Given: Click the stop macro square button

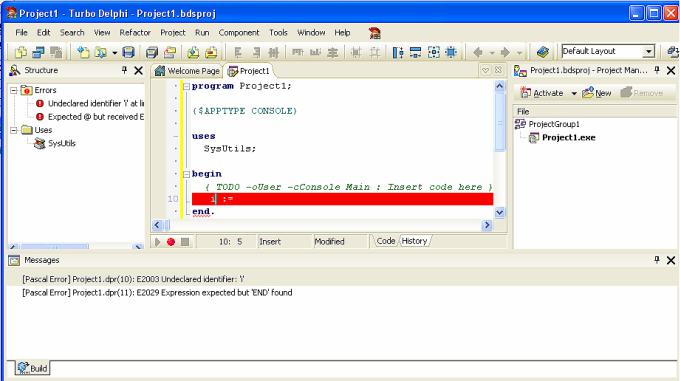Looking at the screenshot, I should 185,242.
